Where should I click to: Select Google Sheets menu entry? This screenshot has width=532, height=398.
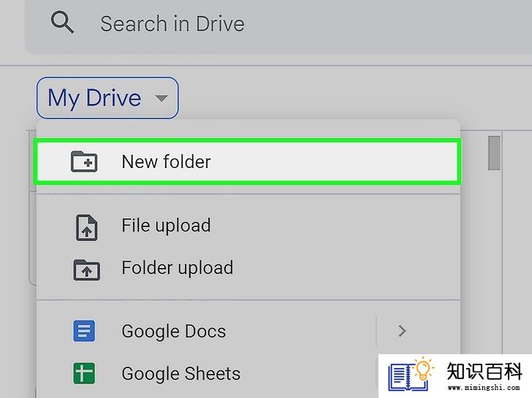[x=208, y=374]
